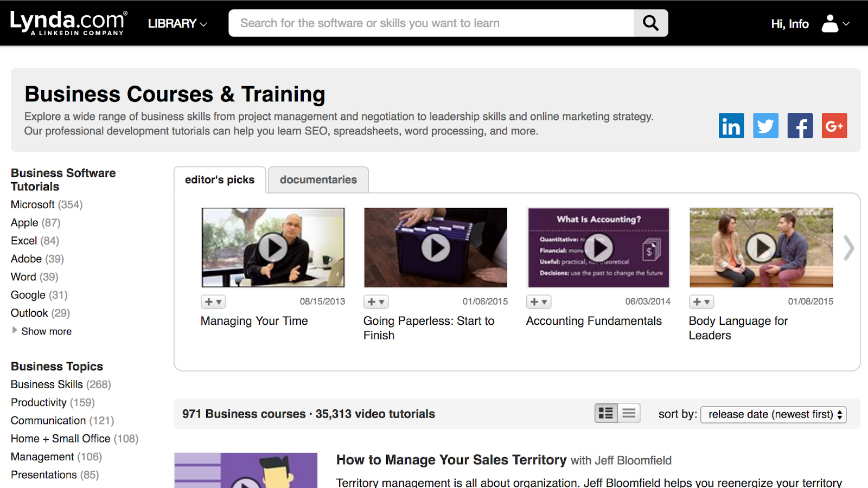
Task: Open Accounting Fundamentals course title
Action: pos(594,321)
